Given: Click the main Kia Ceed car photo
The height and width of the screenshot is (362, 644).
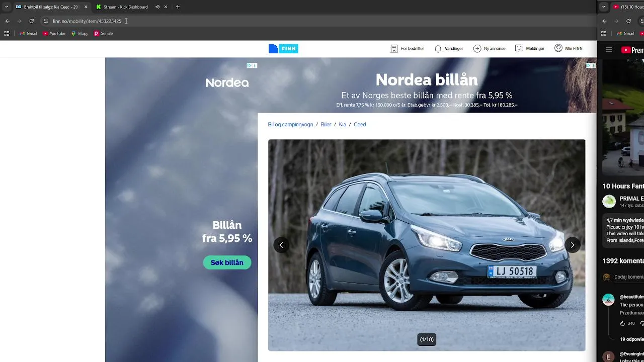Looking at the screenshot, I should pyautogui.click(x=427, y=245).
